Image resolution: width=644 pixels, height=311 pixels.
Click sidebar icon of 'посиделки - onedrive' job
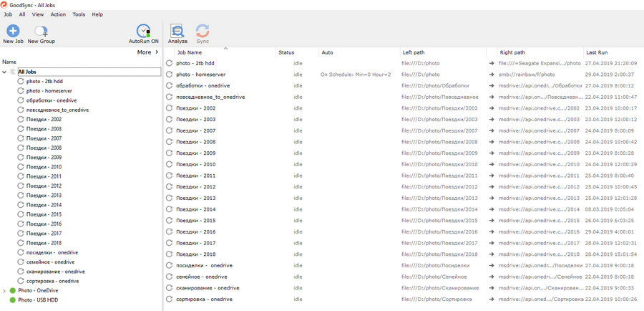tap(21, 252)
